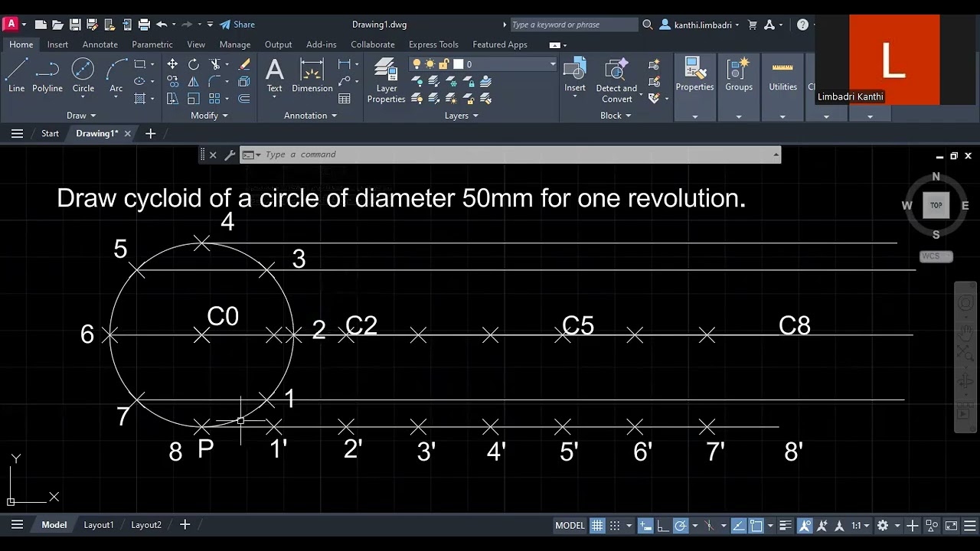Switch to the Express Tools ribbon tab

[x=433, y=44]
